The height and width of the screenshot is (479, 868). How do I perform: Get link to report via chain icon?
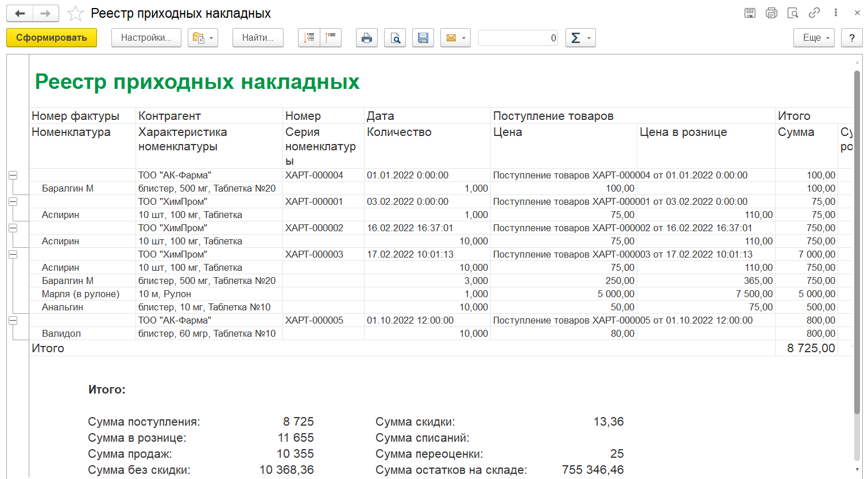pyautogui.click(x=814, y=13)
